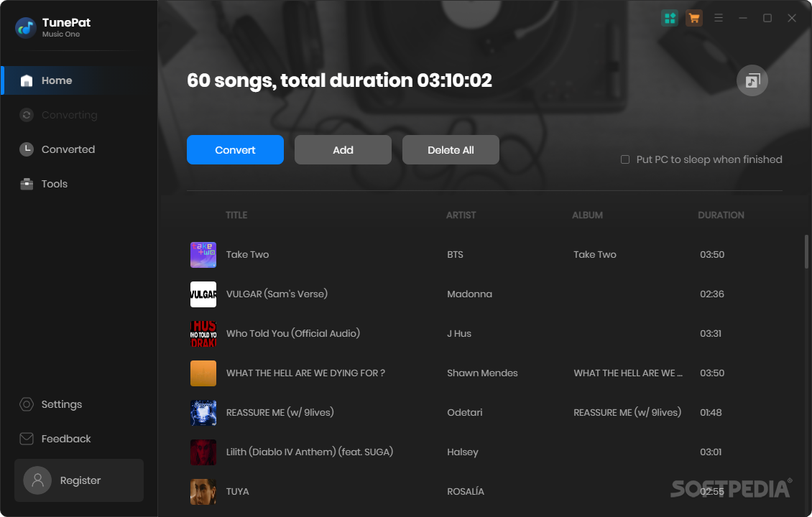Click the Delete All button
This screenshot has width=812, height=517.
(x=451, y=150)
